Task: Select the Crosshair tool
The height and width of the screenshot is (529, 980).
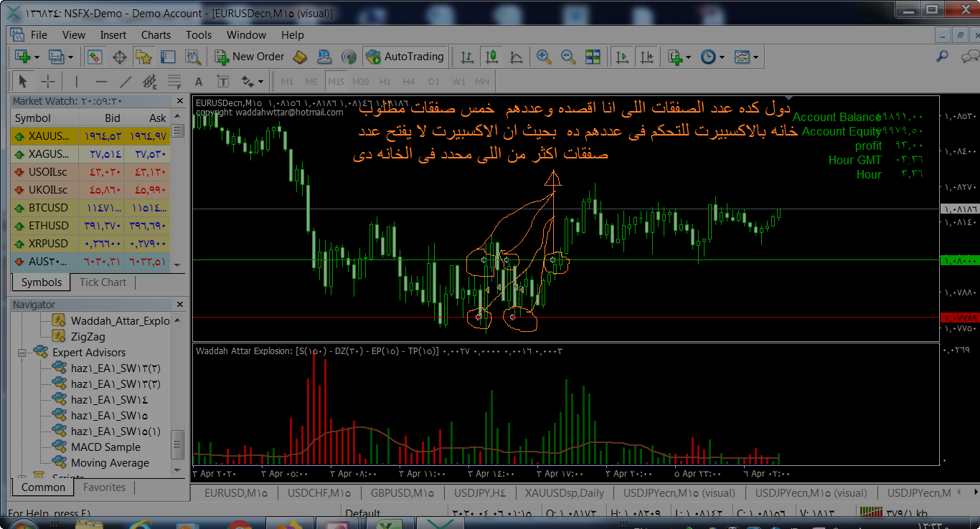Action: coord(47,81)
